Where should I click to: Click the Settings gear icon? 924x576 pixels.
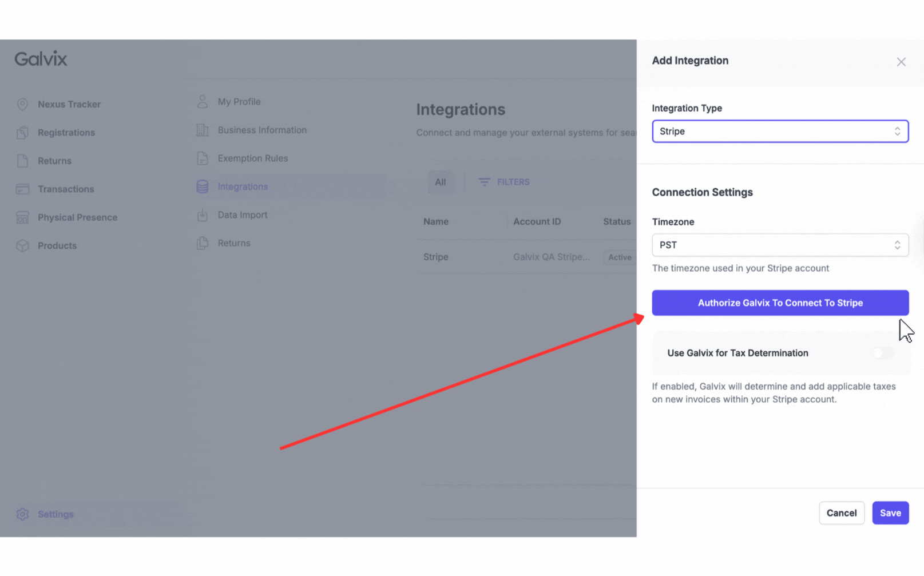[x=22, y=514]
